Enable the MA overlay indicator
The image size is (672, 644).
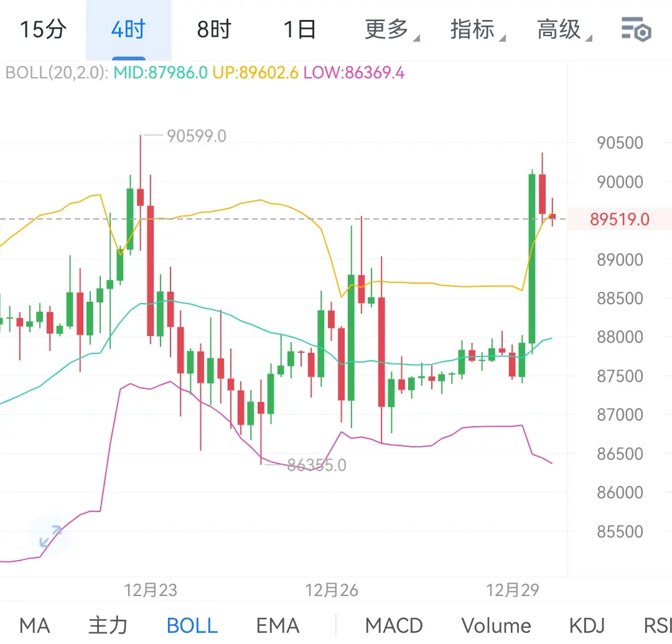[x=35, y=625]
